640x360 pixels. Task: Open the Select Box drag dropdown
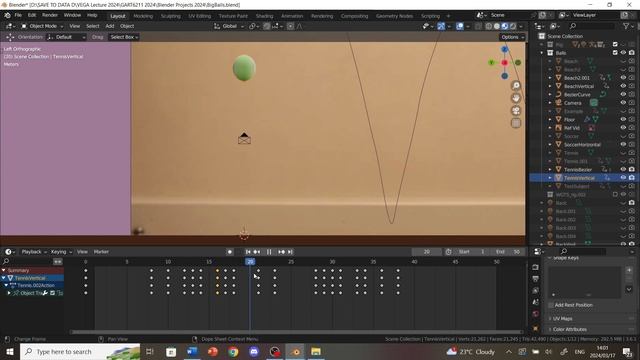(x=124, y=37)
